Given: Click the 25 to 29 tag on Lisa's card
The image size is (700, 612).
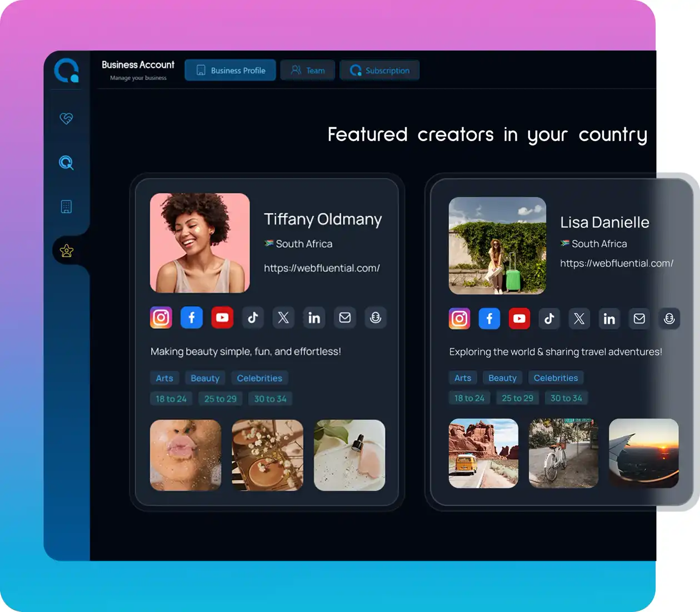Looking at the screenshot, I should (517, 398).
